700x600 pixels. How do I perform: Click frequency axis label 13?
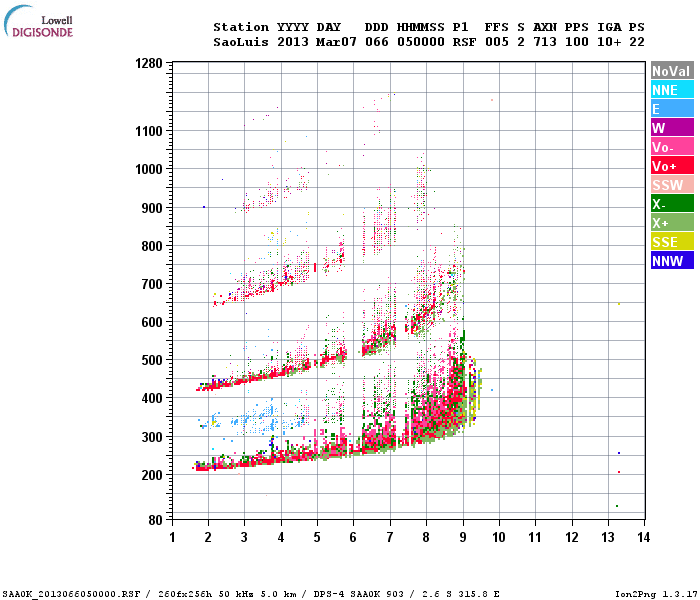pos(608,537)
